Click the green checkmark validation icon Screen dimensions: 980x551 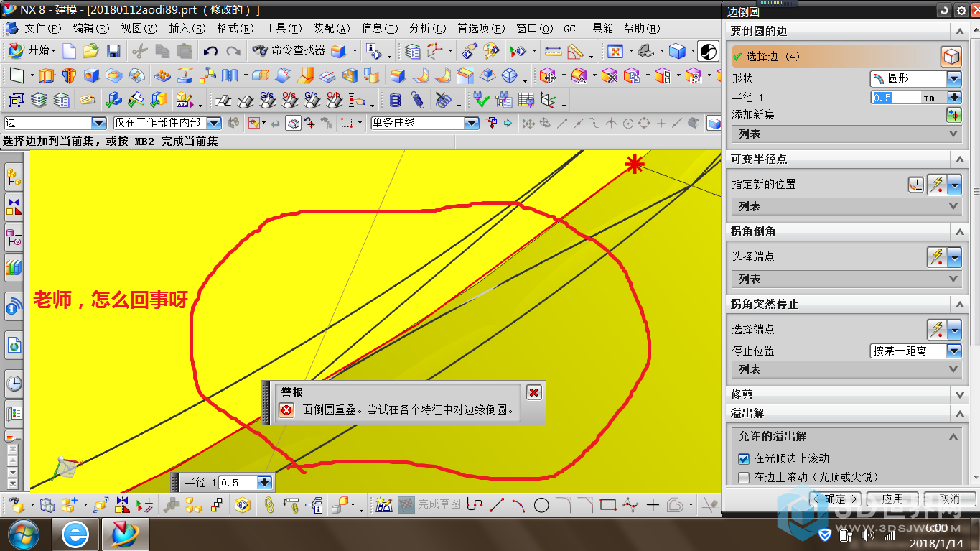(482, 100)
